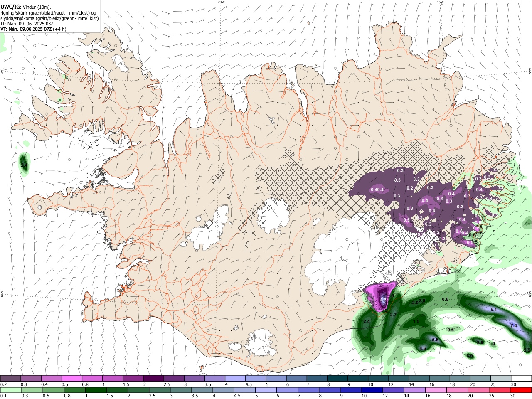Click the upper scale swatch between 1 and 1.5
Image resolution: width=532 pixels, height=399 pixels.
[113, 378]
